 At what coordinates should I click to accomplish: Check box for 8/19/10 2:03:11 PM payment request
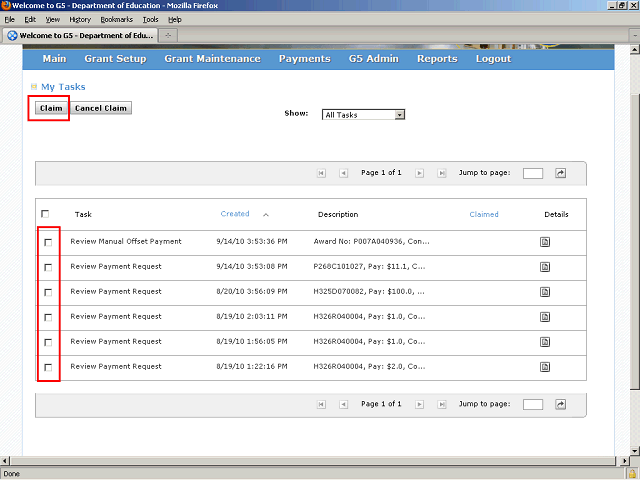pos(48,317)
